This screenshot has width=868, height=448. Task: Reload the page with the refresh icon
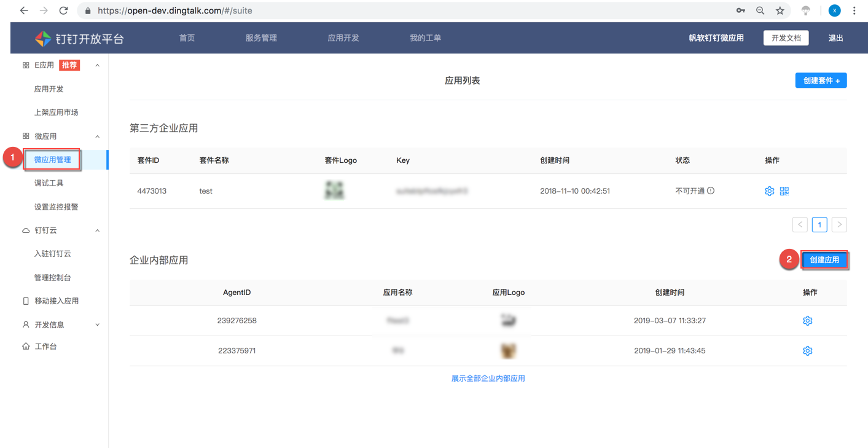63,10
